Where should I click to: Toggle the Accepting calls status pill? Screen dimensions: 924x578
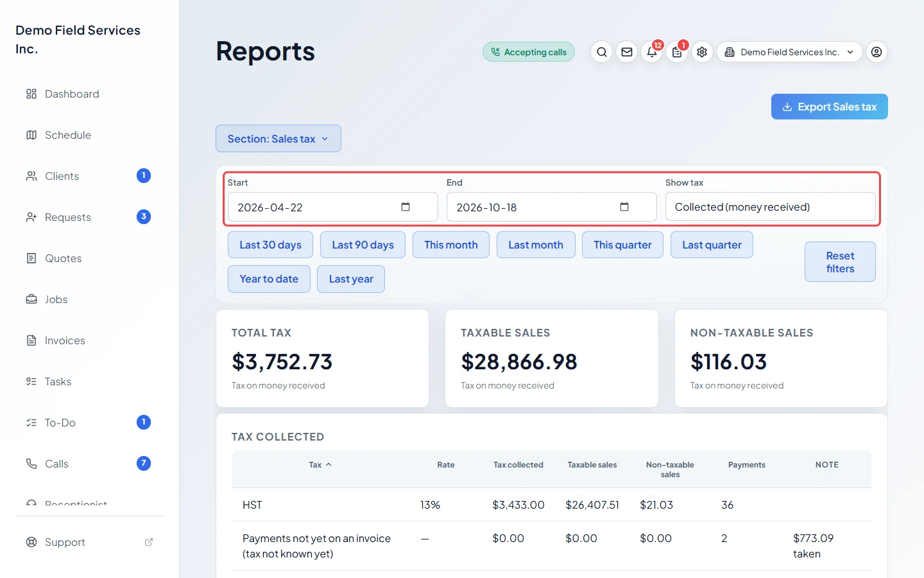529,52
